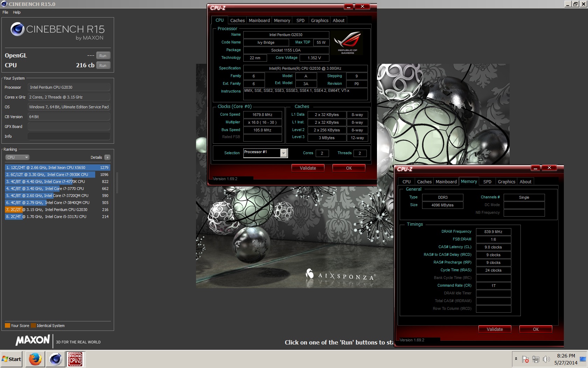
Task: Switch to About tab in top CPU-Z window
Action: click(x=338, y=21)
